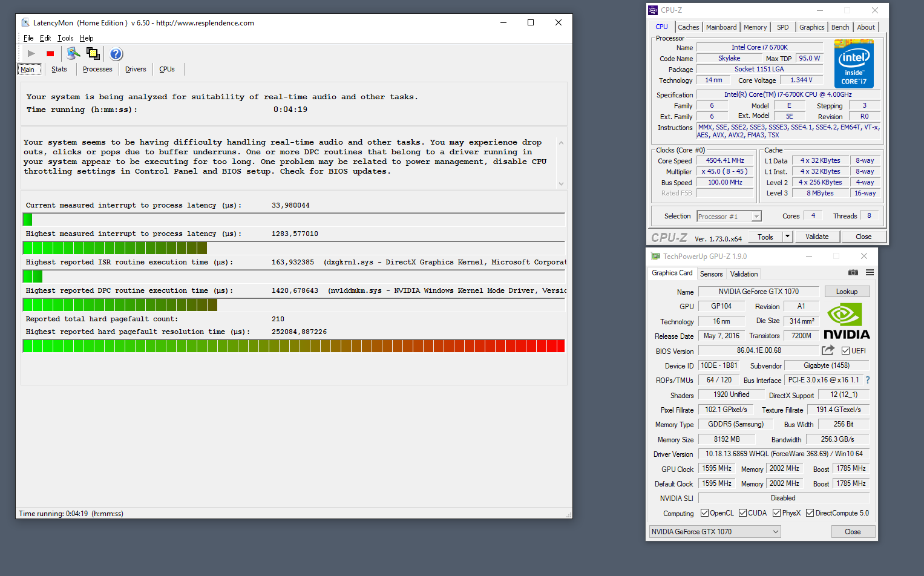
Task: Click the CPU Name field Intel Core i7 6700K
Action: [759, 47]
